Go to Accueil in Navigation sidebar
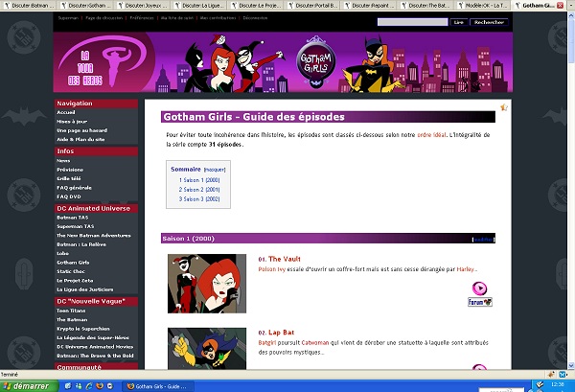Image resolution: width=575 pixels, height=392 pixels. [66, 112]
